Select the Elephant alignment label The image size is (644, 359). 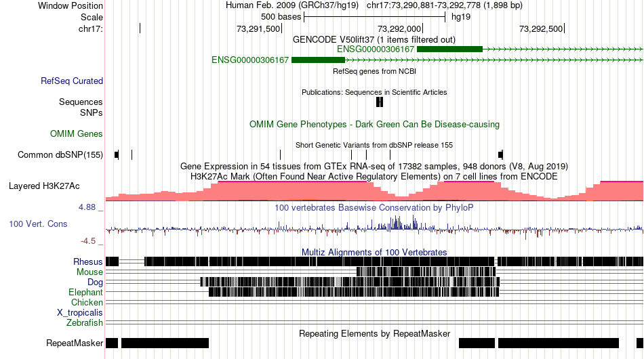pos(85,292)
